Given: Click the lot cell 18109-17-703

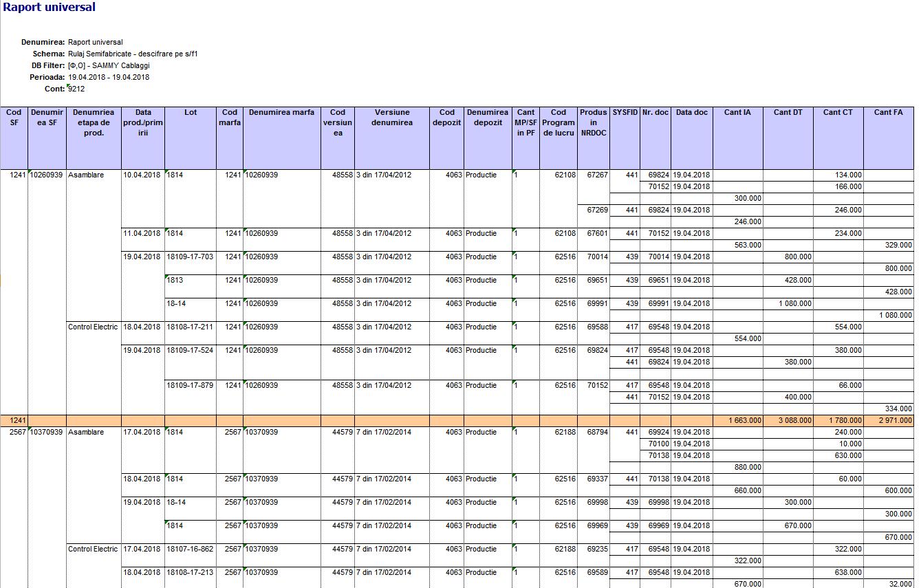Looking at the screenshot, I should (191, 257).
